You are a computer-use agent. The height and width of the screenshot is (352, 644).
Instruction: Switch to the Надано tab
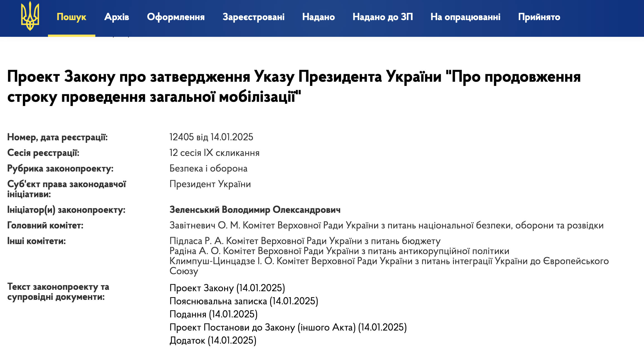coord(318,17)
